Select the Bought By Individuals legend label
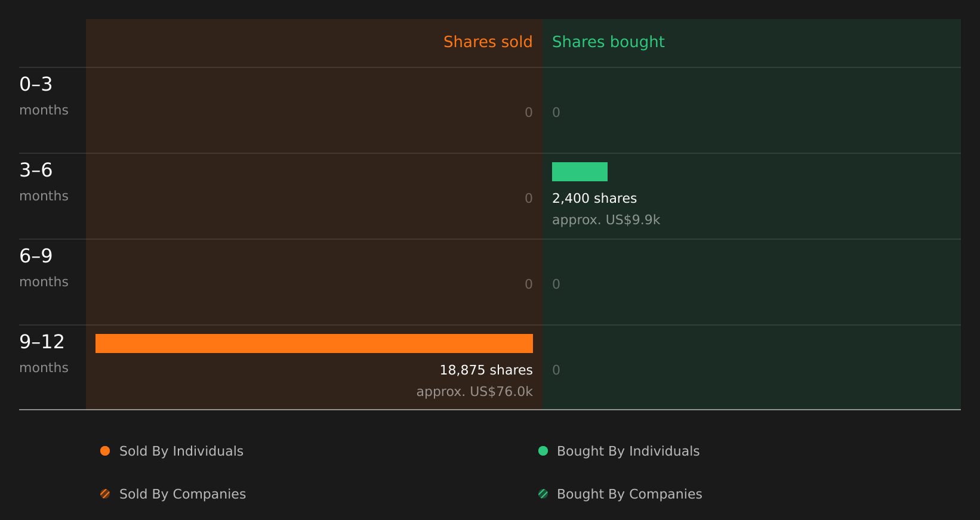Screen dimensions: 980x520 [x=628, y=451]
